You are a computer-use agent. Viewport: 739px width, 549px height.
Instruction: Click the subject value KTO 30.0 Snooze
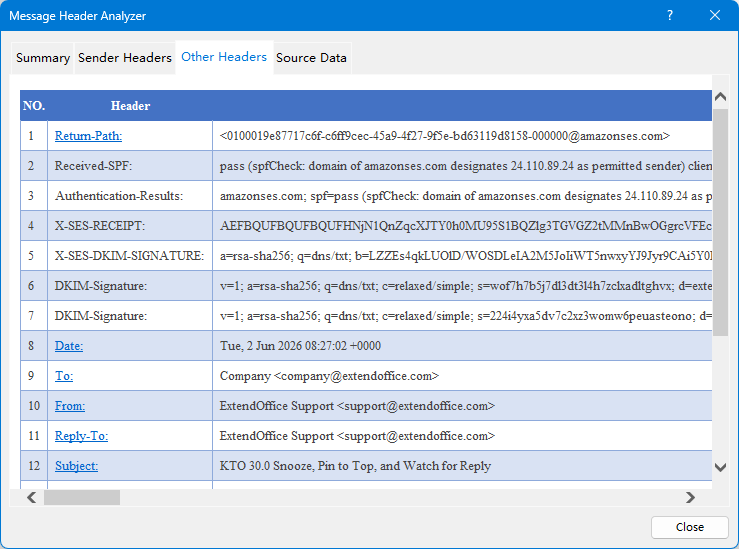[x=355, y=466]
